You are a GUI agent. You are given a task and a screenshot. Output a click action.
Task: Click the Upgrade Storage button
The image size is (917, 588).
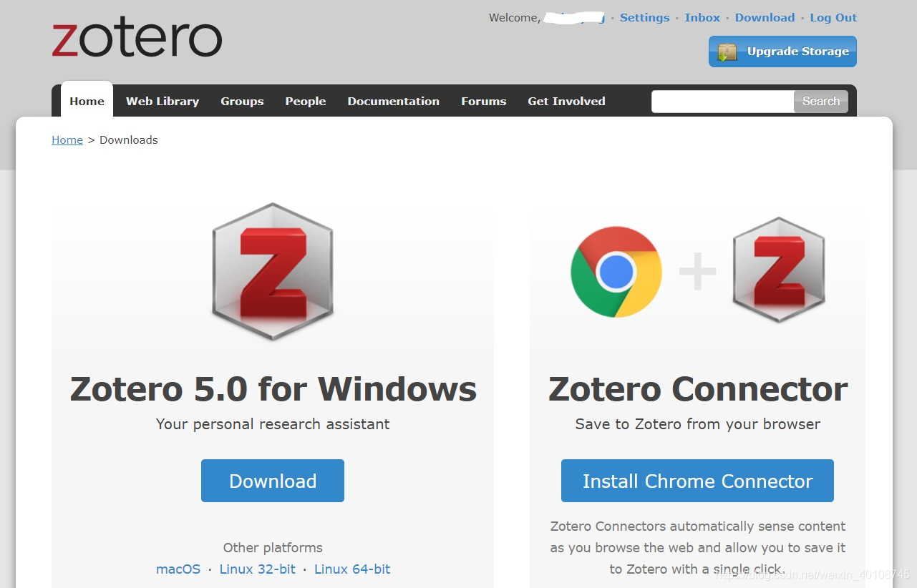(782, 52)
